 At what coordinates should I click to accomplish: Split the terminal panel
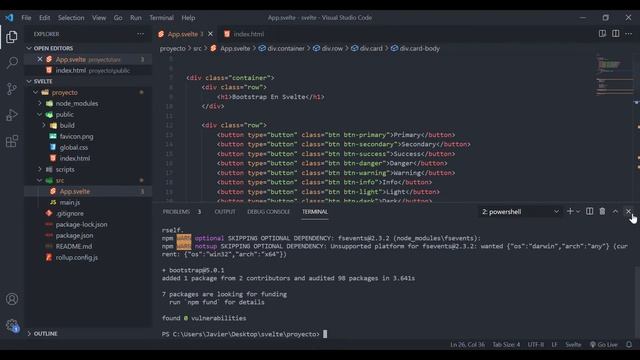coord(589,211)
